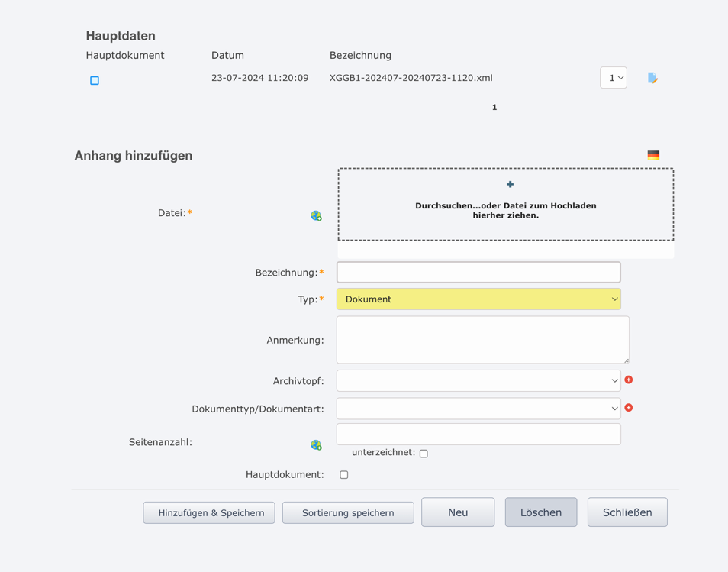Image resolution: width=728 pixels, height=572 pixels.
Task: Click inside the Bezeichnung input field
Action: [x=478, y=271]
